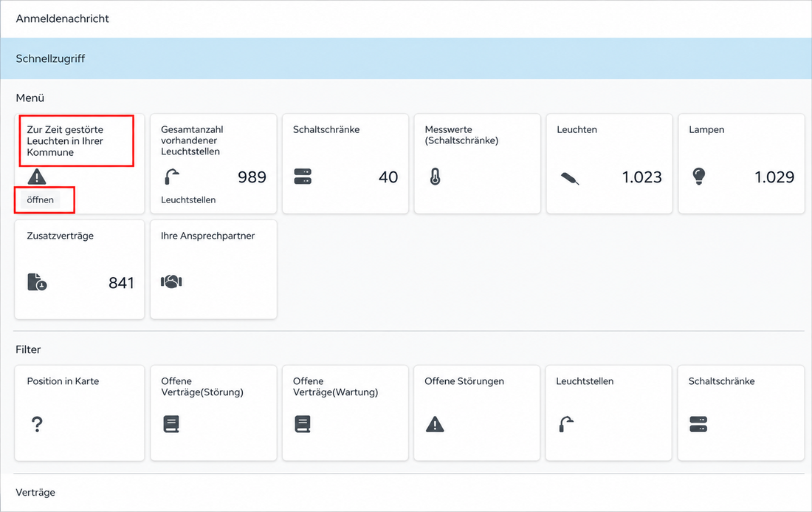Open the 'öffnen' button on gestörte Leuchten card
Screen dimensions: 812x512
(41, 199)
